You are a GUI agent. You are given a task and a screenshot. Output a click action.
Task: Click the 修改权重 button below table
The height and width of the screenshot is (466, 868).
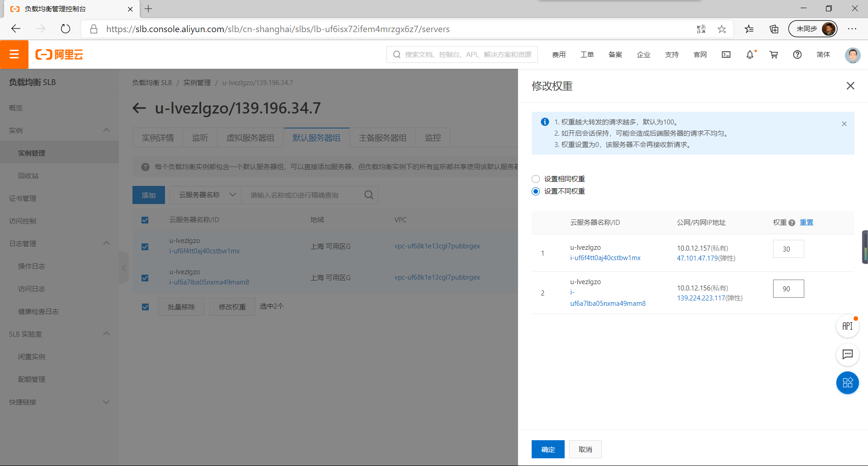[x=232, y=307]
